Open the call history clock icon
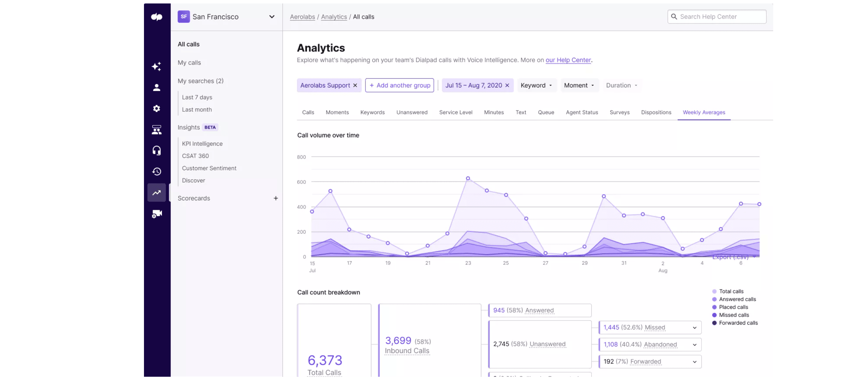The width and height of the screenshot is (868, 383). 156,171
